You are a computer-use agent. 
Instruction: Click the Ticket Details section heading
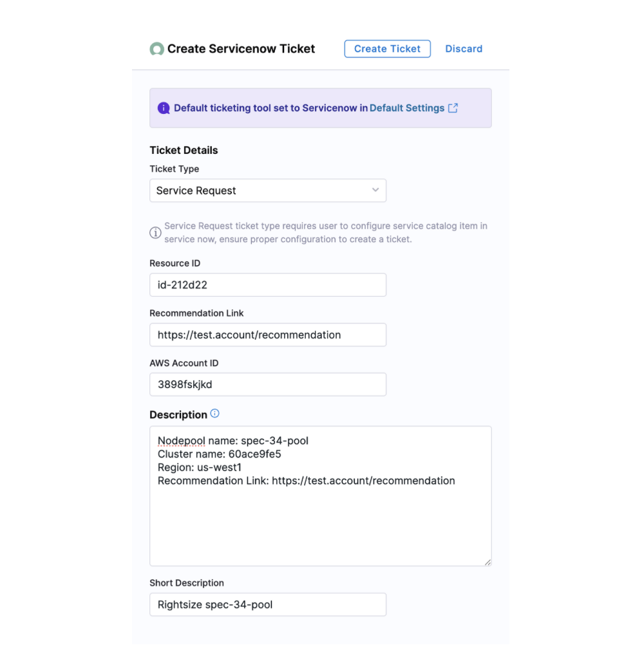(x=184, y=150)
